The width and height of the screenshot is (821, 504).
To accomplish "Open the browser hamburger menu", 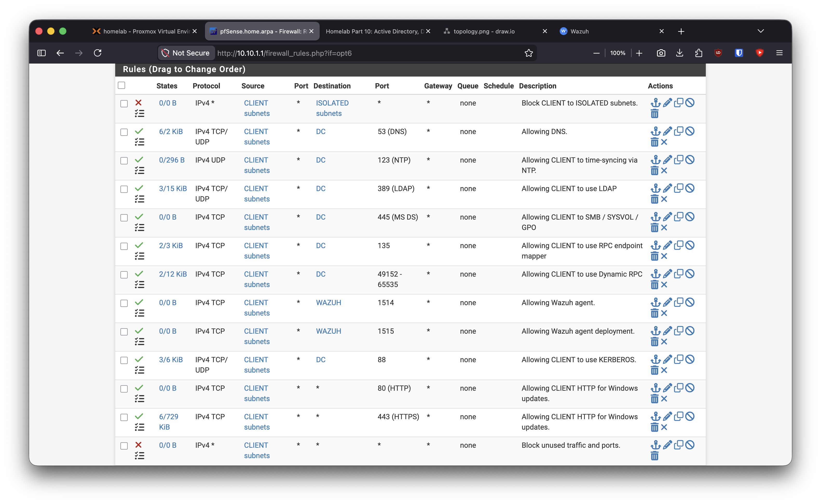I will point(779,53).
